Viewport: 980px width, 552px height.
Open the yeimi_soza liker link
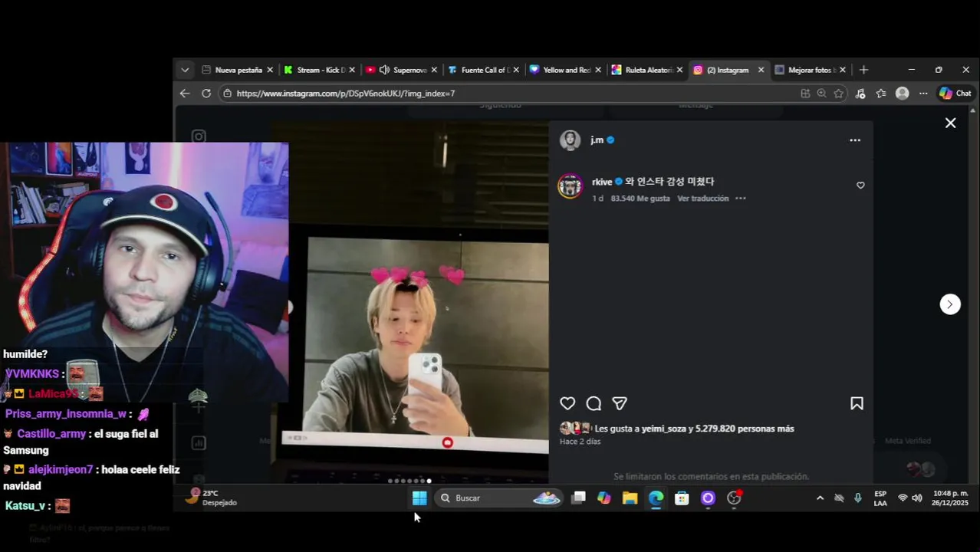tap(664, 429)
